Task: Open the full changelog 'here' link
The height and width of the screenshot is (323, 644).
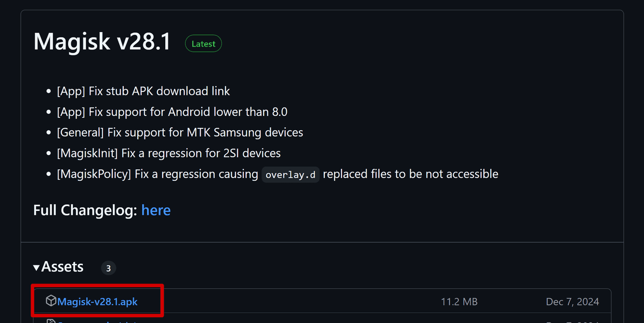Action: pyautogui.click(x=156, y=210)
